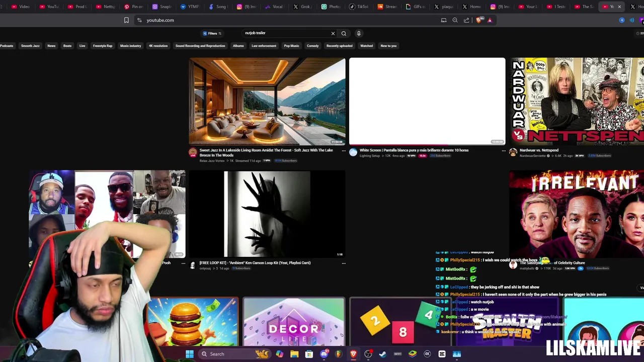Open the 4K downloader taskbar icon

(x=427, y=354)
